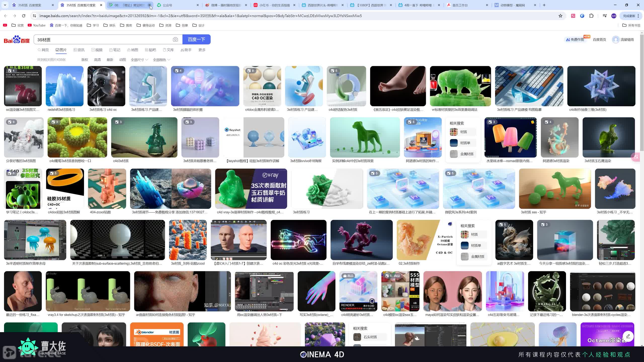Toggle the 高清 filter
The width and height of the screenshot is (644, 362).
(x=97, y=60)
